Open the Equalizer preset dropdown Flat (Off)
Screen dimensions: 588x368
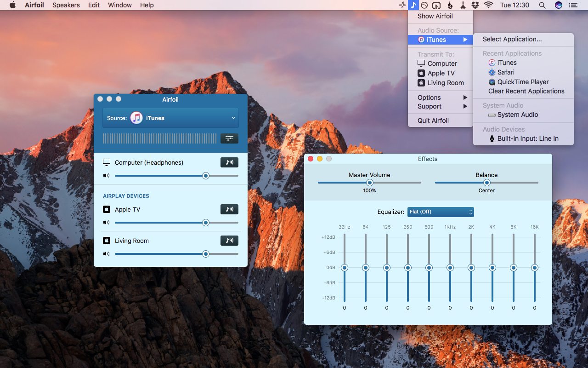pyautogui.click(x=441, y=212)
